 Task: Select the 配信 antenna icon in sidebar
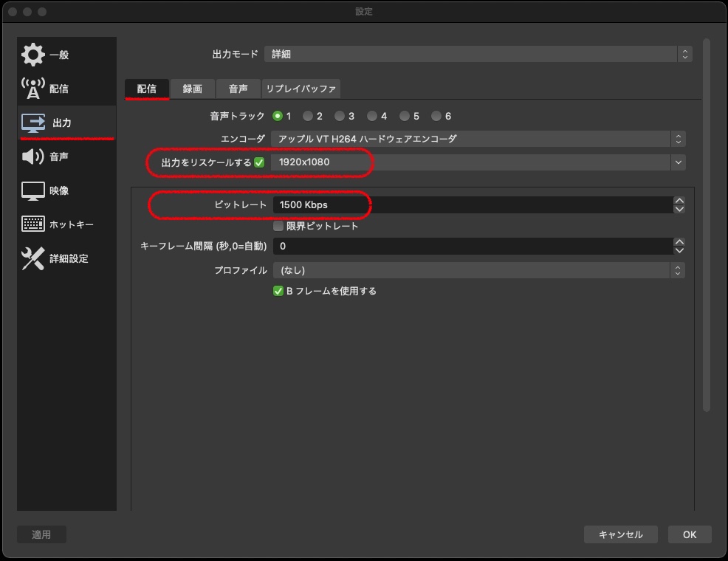pos(33,89)
